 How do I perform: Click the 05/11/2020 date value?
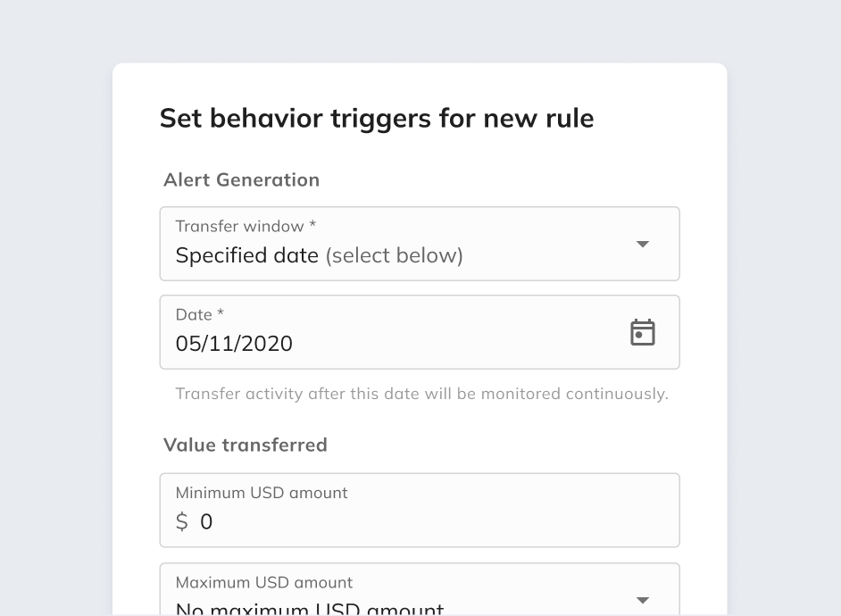pos(234,344)
